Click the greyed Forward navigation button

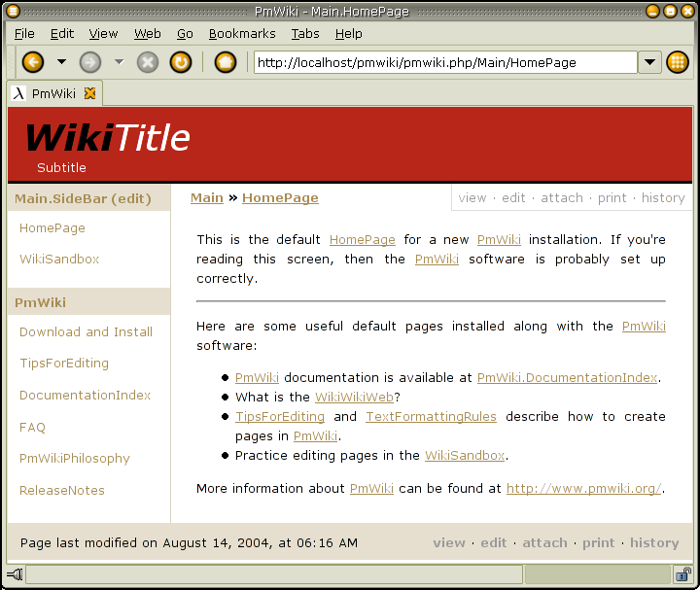pos(90,62)
